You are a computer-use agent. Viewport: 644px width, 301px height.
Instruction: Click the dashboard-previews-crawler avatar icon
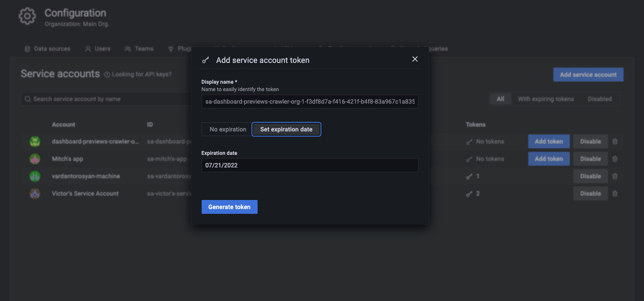[x=35, y=141]
